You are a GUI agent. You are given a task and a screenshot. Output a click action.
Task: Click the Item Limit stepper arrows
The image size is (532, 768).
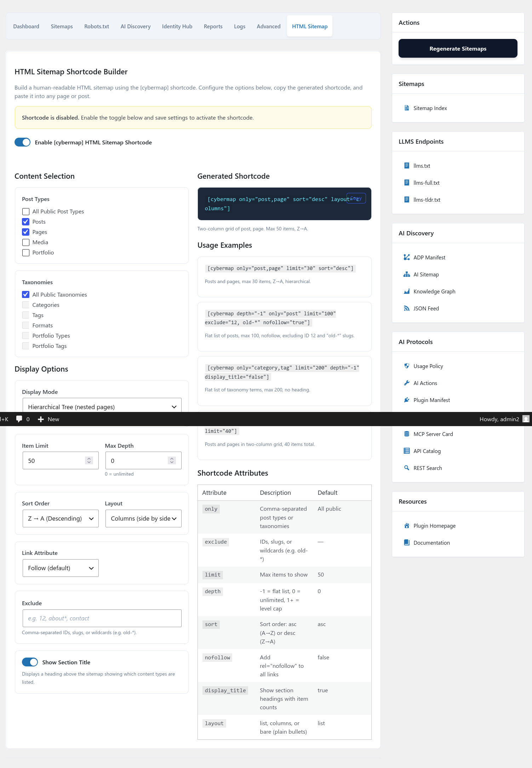(x=89, y=460)
